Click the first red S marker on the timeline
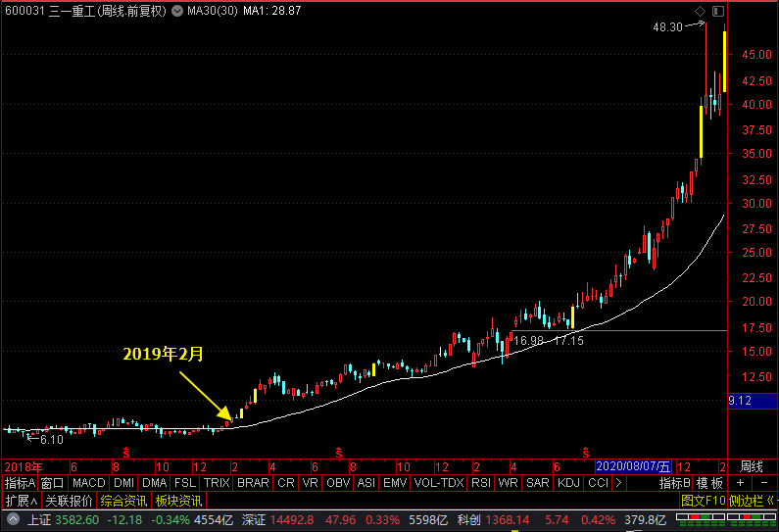 126,453
